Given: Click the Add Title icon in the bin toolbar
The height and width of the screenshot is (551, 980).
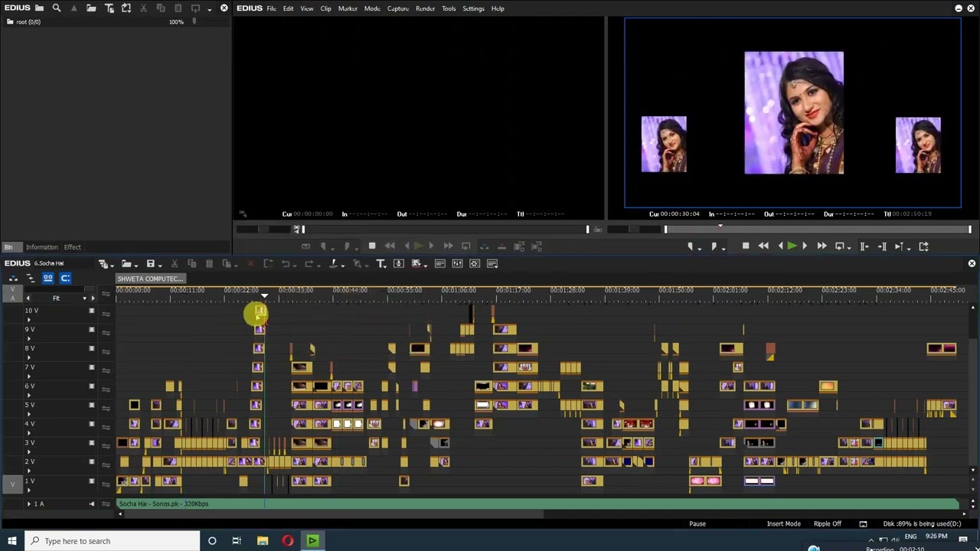Looking at the screenshot, I should tap(109, 8).
